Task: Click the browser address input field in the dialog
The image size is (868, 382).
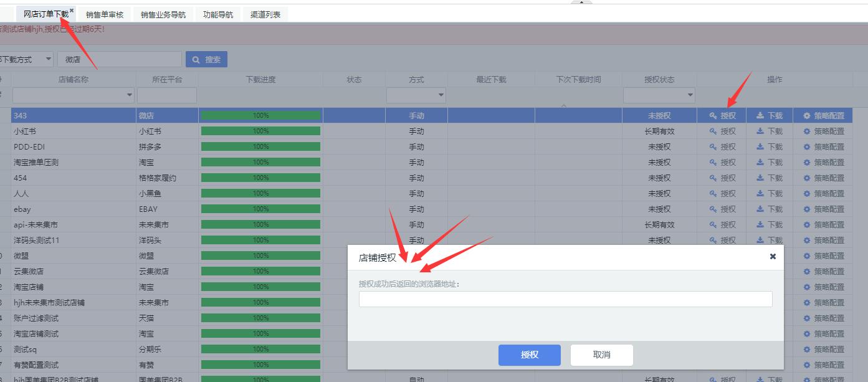Action: 565,298
